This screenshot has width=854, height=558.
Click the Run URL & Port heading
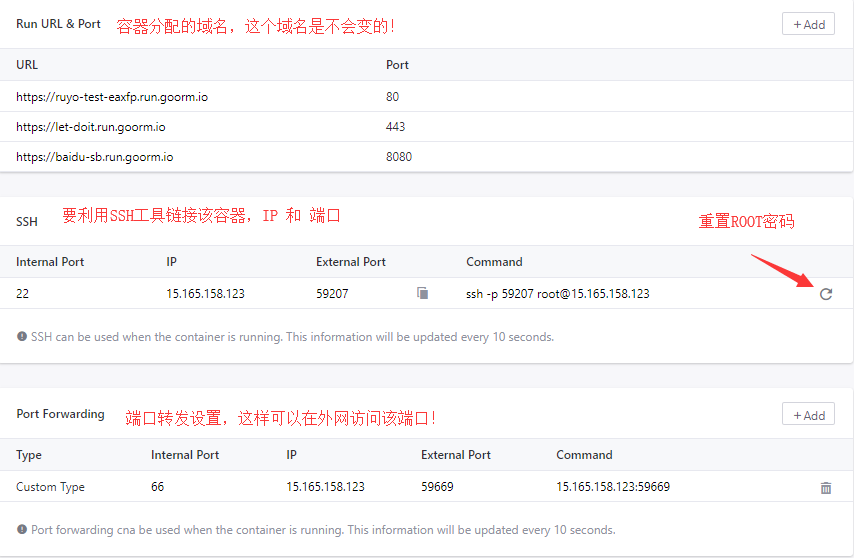(58, 24)
